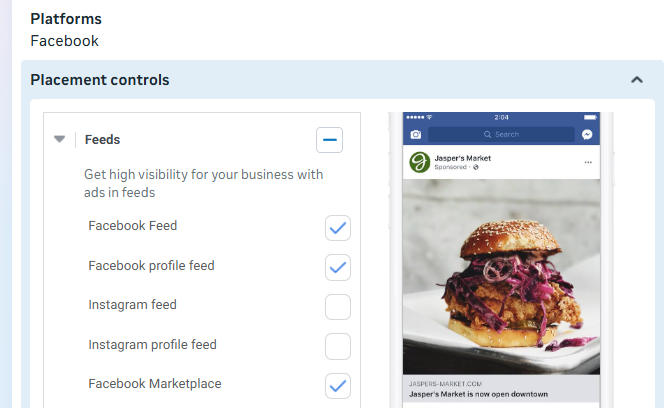Screen dimensions: 666x408
Task: Uncheck the Facebook Marketplace checkbox
Action: click(x=338, y=385)
